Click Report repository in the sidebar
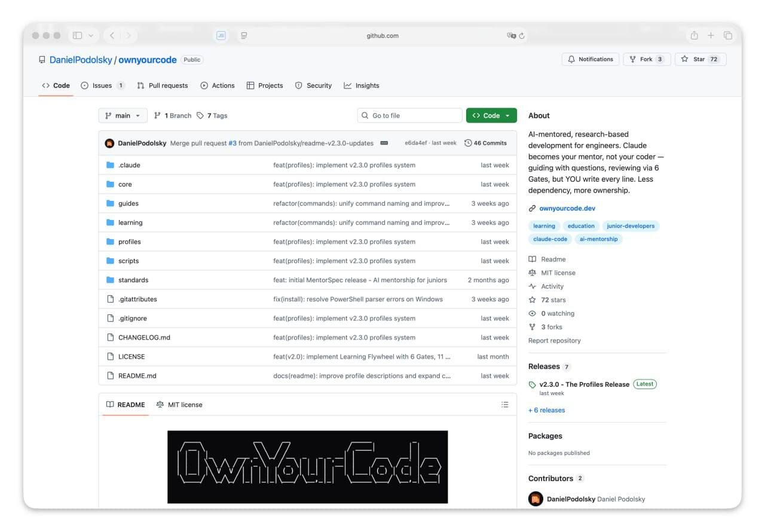 coord(554,340)
